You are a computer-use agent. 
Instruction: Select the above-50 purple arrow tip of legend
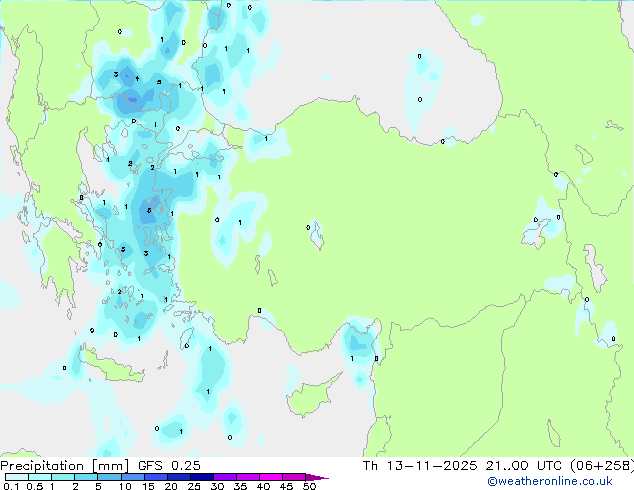(317, 477)
